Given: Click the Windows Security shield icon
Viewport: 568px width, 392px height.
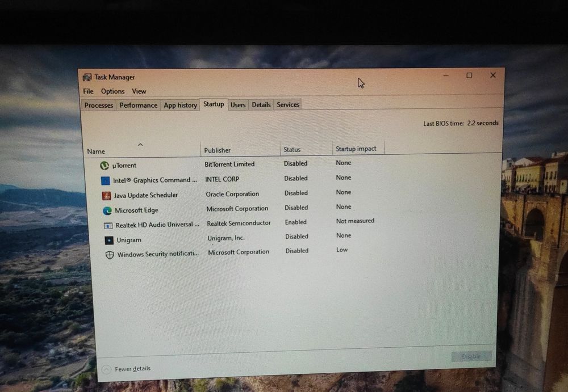Looking at the screenshot, I should click(110, 255).
